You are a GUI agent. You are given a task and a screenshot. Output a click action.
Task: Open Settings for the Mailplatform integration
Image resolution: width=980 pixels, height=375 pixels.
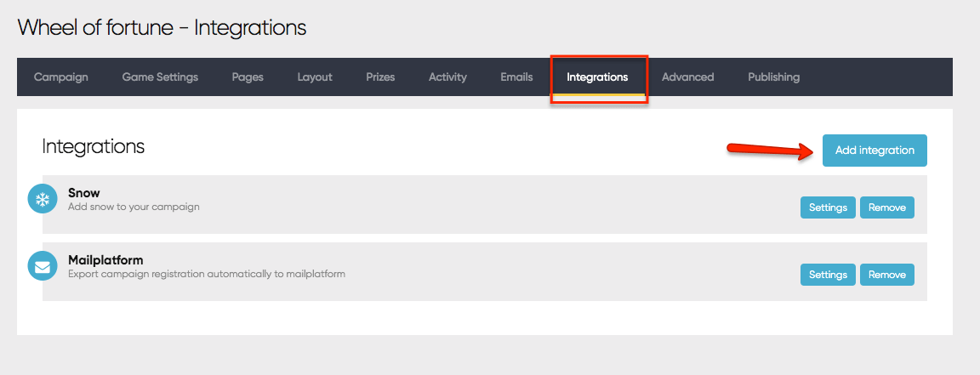[828, 275]
